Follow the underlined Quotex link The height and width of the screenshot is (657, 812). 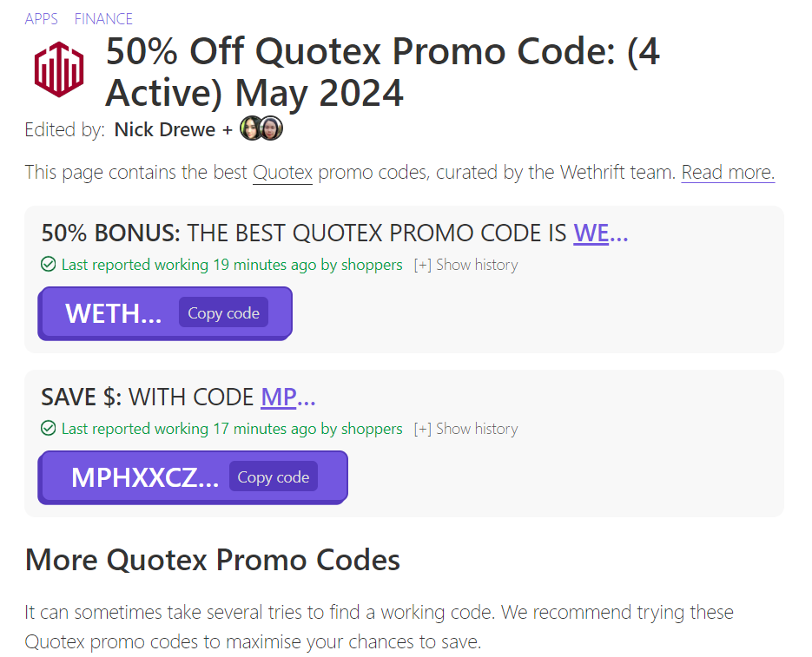pyautogui.click(x=283, y=172)
